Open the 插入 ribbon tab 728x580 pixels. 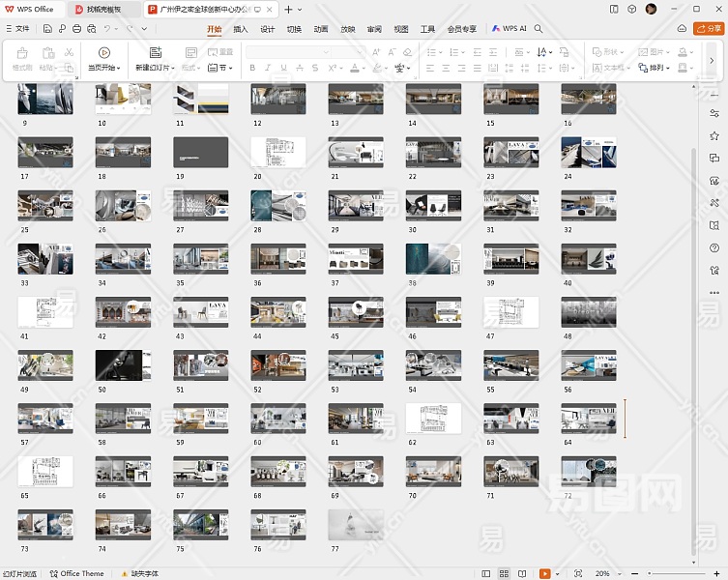(x=241, y=29)
